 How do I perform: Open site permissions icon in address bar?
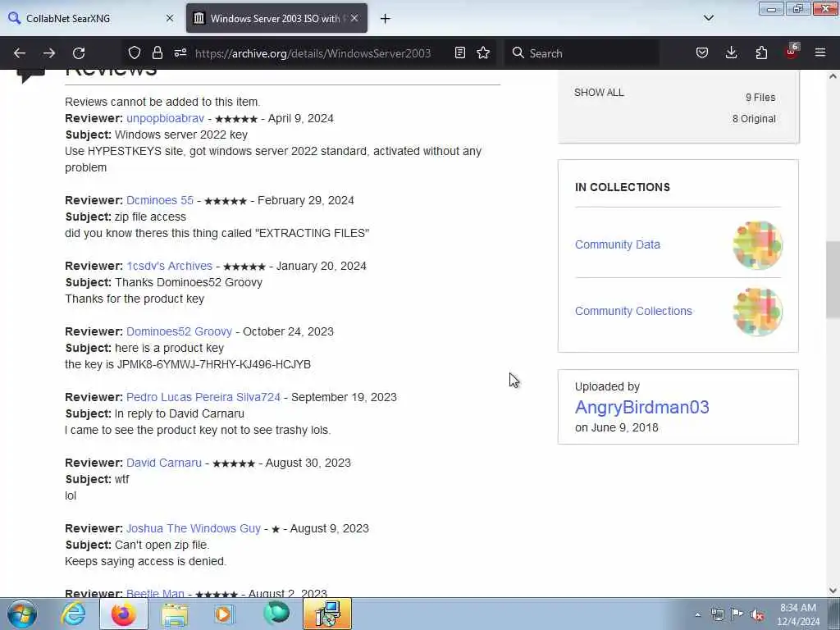click(180, 52)
